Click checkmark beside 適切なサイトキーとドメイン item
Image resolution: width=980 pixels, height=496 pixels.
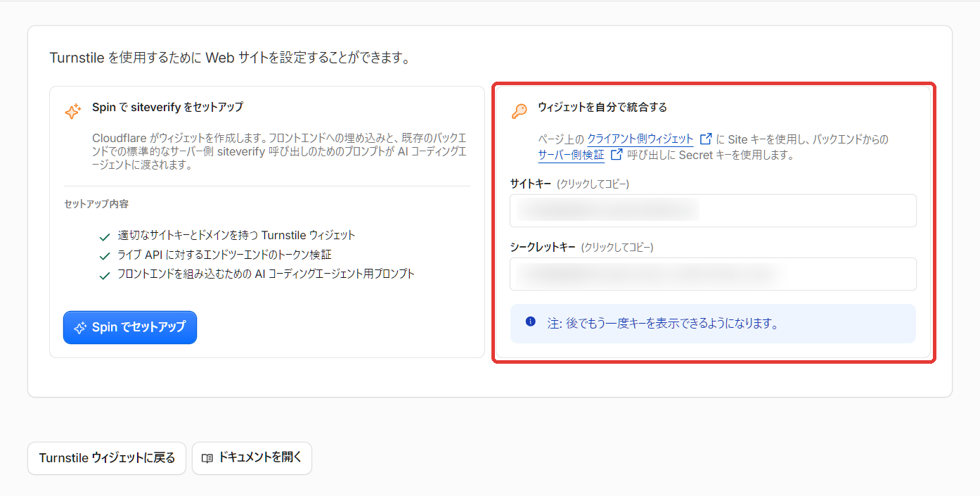click(105, 236)
